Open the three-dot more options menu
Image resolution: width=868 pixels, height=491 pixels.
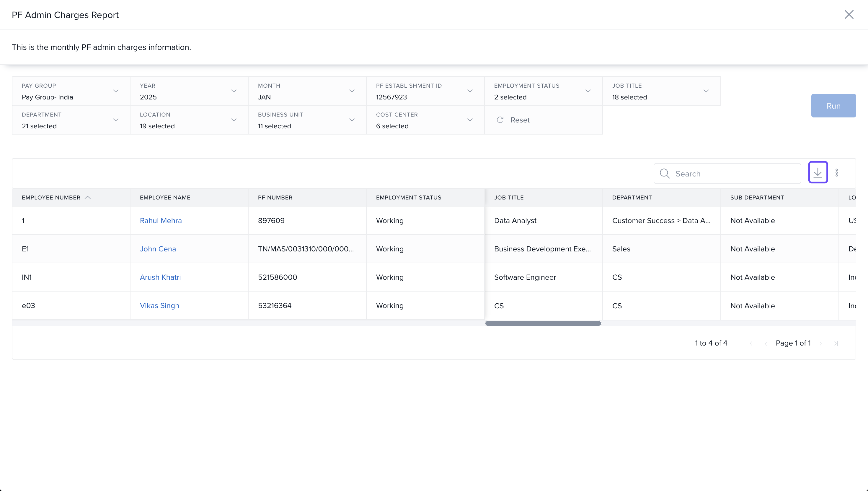[x=837, y=173]
